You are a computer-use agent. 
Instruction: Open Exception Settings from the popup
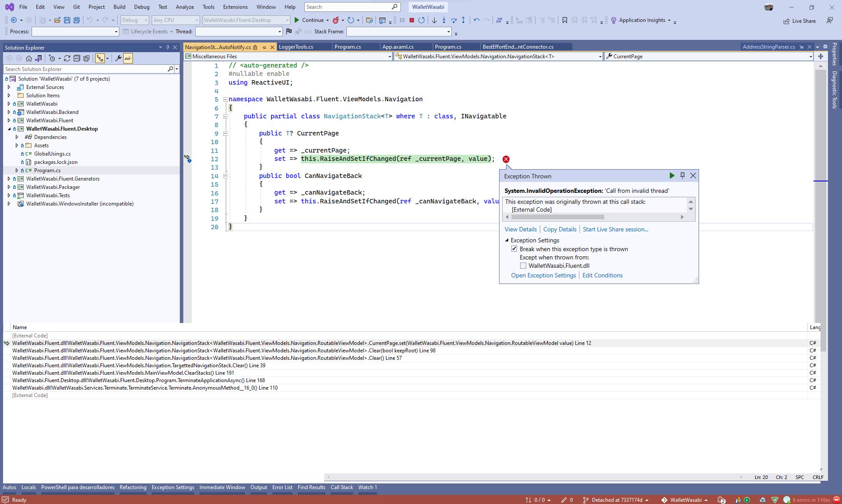[543, 275]
